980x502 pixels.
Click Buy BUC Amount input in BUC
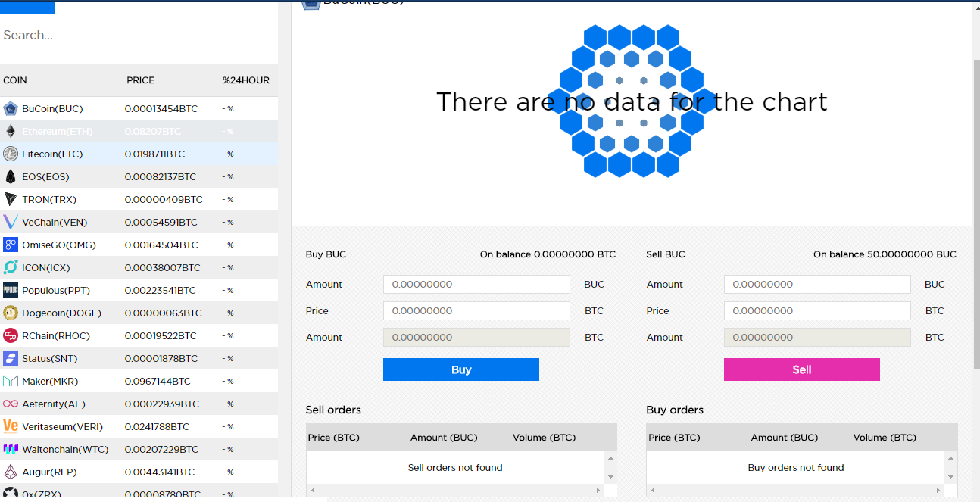pos(476,285)
